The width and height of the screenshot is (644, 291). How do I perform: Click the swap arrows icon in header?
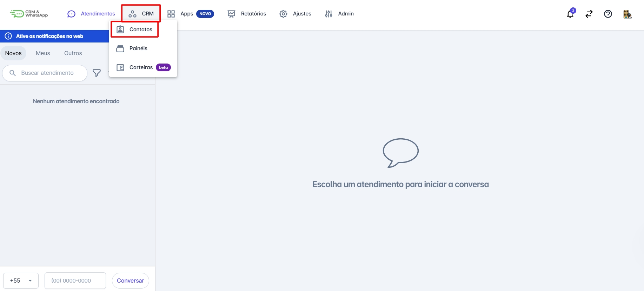pos(589,14)
